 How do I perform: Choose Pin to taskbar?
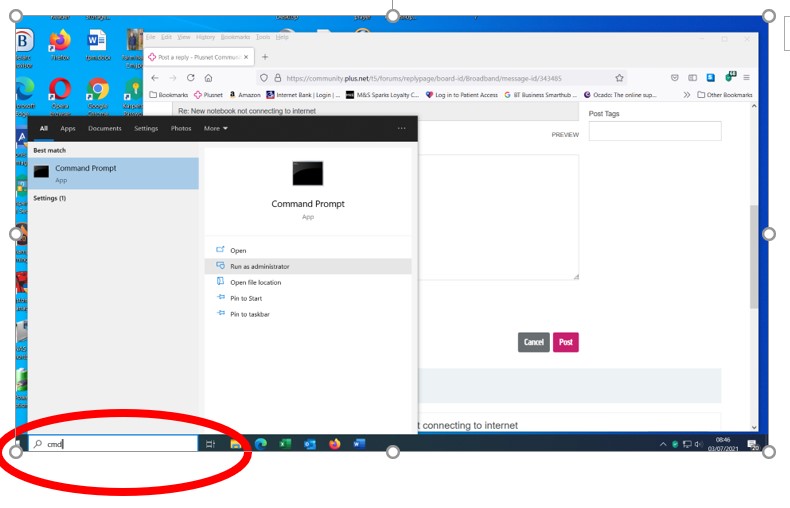tap(308, 314)
